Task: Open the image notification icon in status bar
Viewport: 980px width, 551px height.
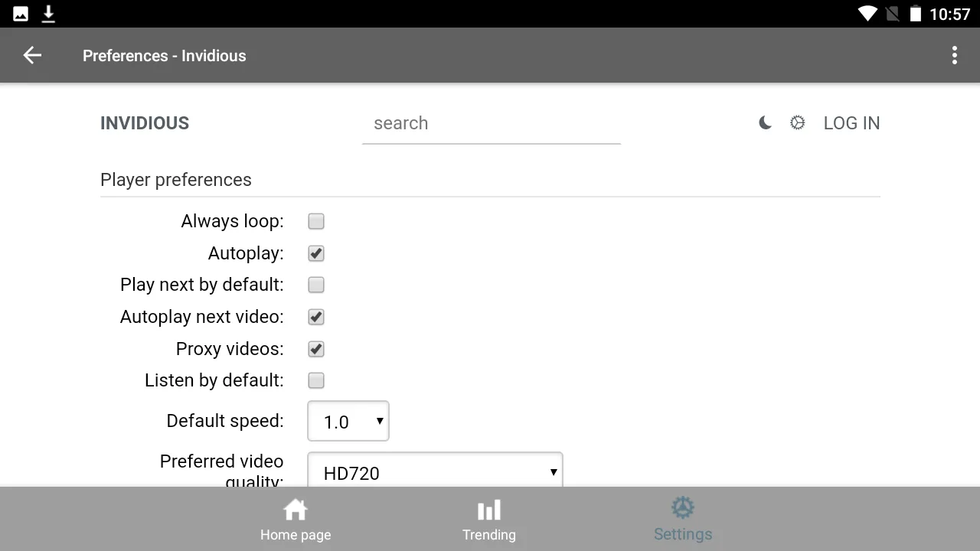Action: (x=21, y=14)
